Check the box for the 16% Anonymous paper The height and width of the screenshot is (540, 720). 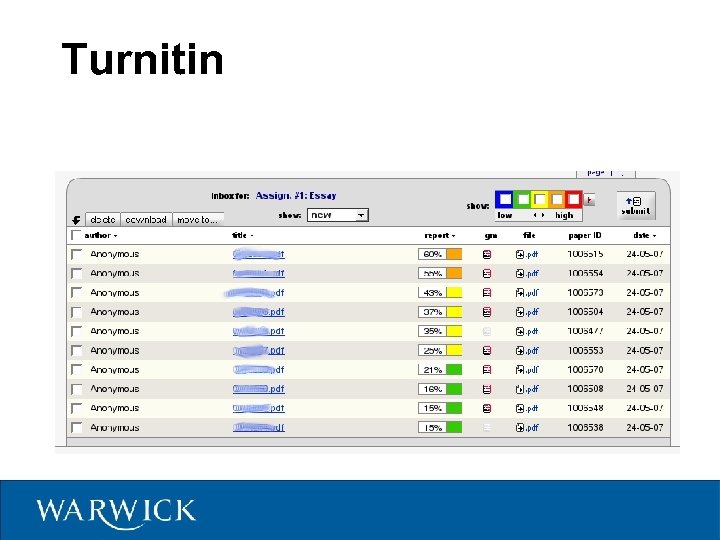(76, 389)
